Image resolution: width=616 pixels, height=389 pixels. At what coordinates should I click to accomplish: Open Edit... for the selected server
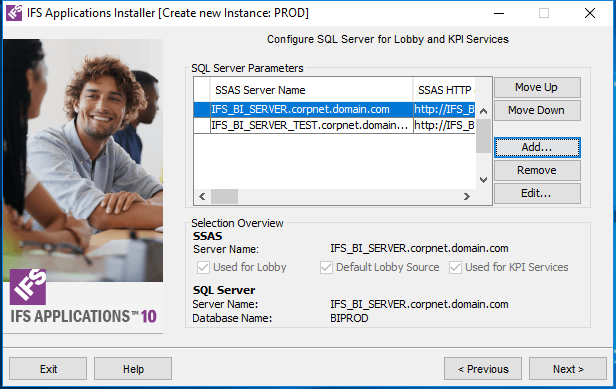pyautogui.click(x=537, y=193)
